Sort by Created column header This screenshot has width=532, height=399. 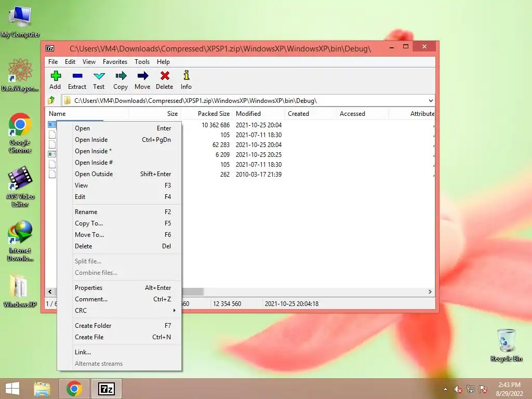click(x=311, y=114)
